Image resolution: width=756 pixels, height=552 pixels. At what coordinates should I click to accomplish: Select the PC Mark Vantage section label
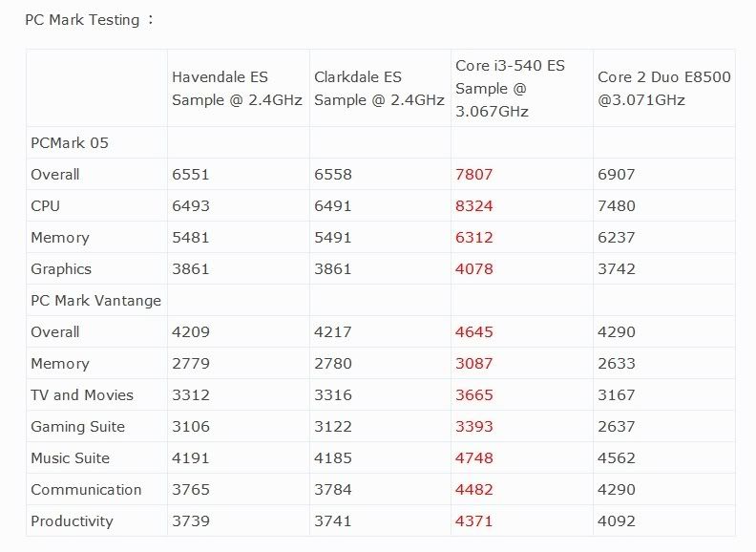[x=95, y=301]
